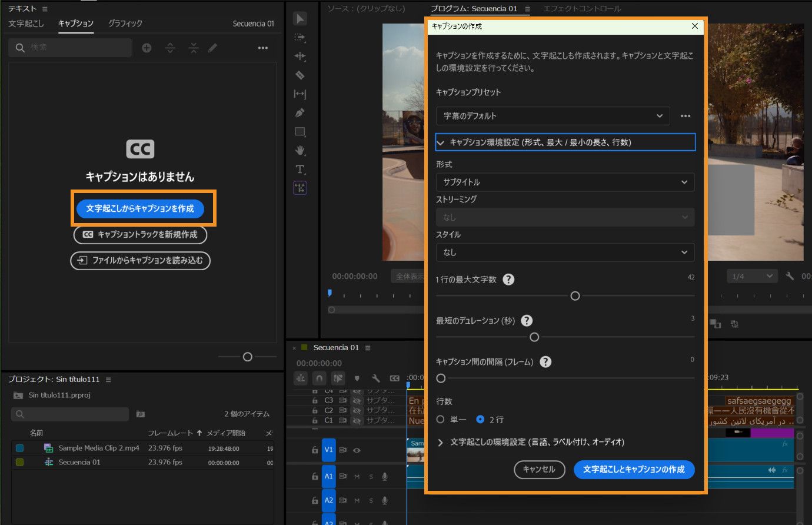Open the 形式 サブタイトル dropdown
This screenshot has height=525, width=812.
[565, 182]
